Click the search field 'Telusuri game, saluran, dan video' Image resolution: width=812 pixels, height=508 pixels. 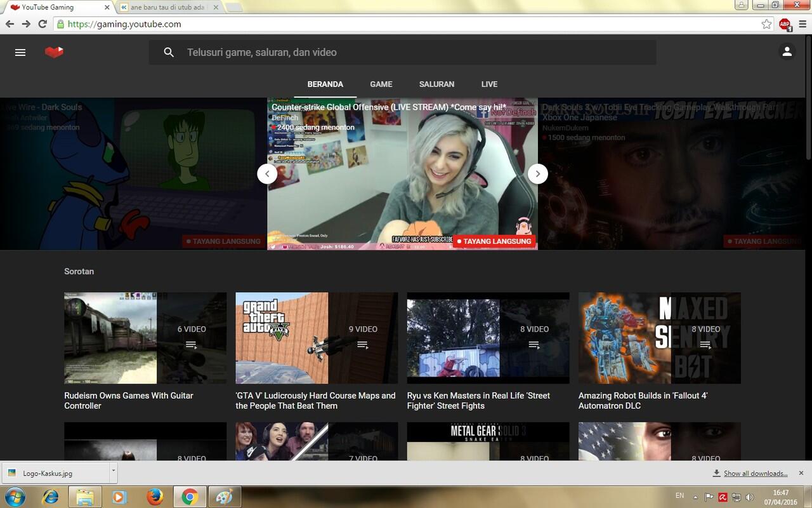pyautogui.click(x=402, y=53)
